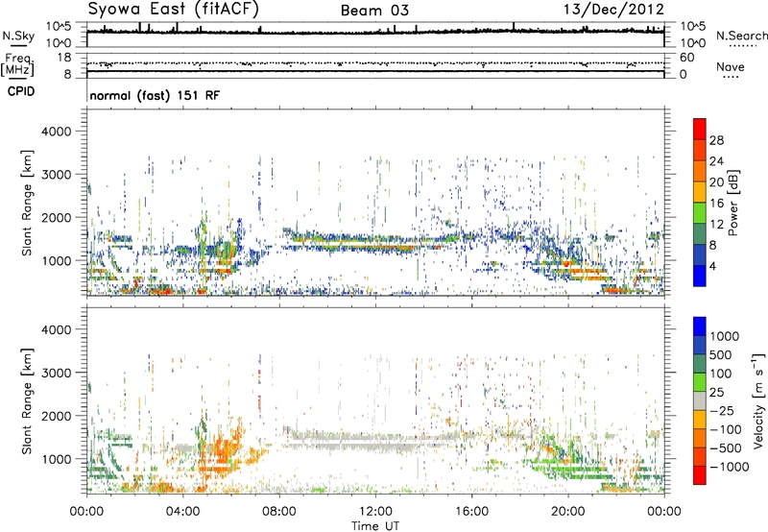This screenshot has width=768, height=532.
Task: Click the '20:00' time axis label
Action: [x=568, y=512]
